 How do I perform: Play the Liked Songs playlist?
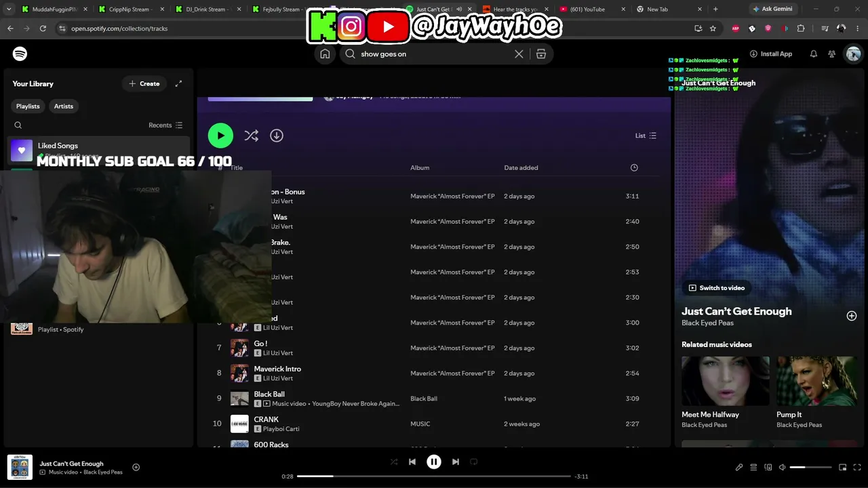coord(220,136)
